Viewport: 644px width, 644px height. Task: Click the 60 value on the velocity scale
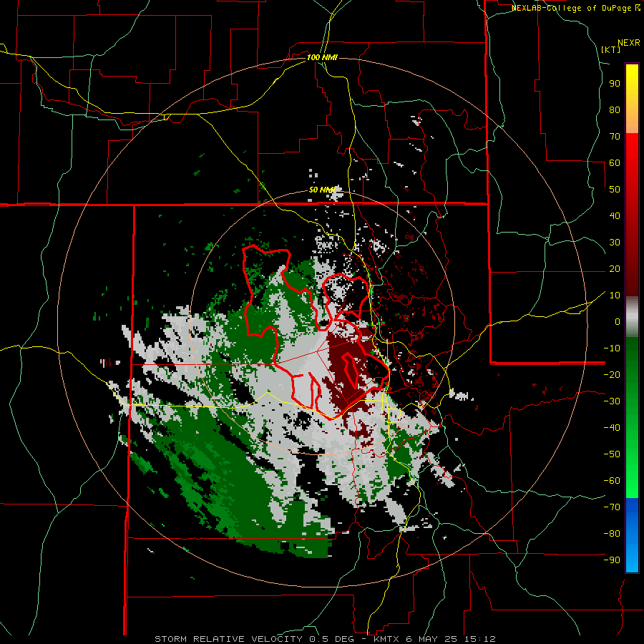[615, 163]
